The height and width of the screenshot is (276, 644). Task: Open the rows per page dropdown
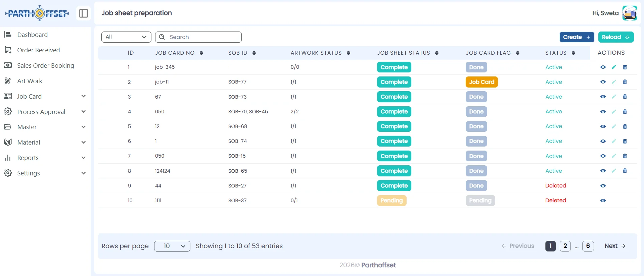tap(172, 246)
